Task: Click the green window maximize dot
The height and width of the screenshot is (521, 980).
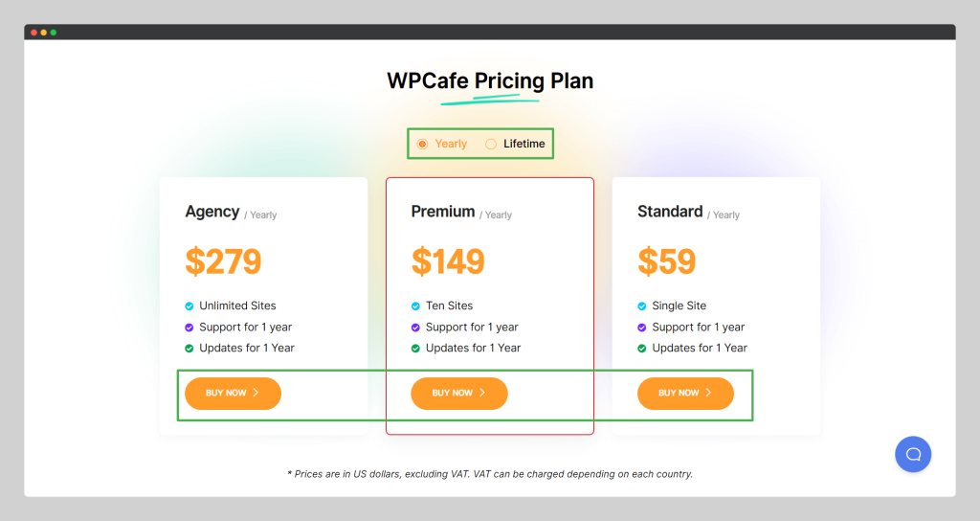Action: (x=54, y=33)
